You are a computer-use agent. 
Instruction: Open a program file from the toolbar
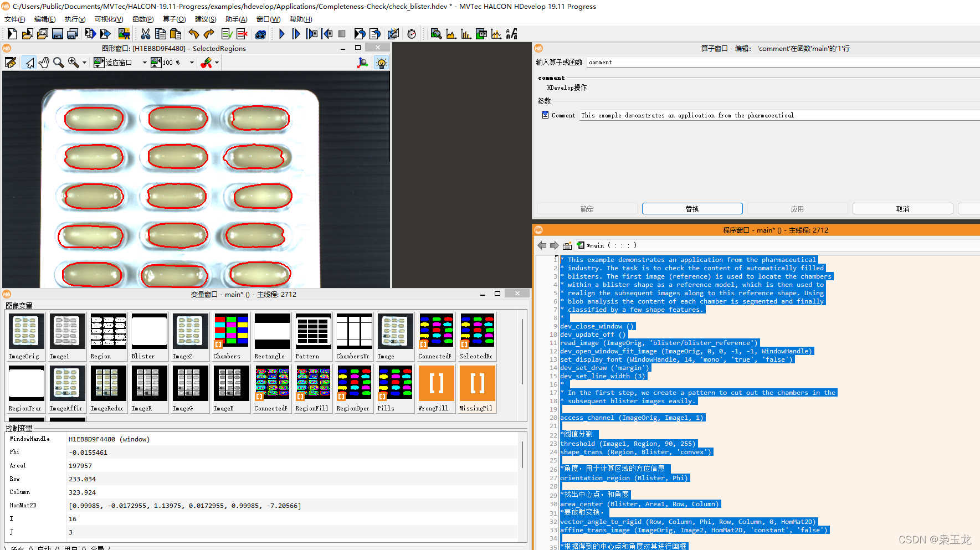click(x=27, y=34)
